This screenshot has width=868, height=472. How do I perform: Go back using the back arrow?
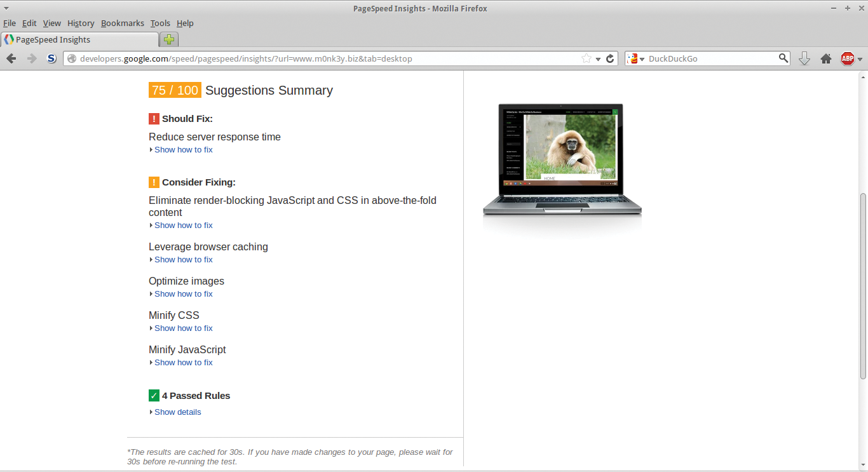pyautogui.click(x=11, y=58)
